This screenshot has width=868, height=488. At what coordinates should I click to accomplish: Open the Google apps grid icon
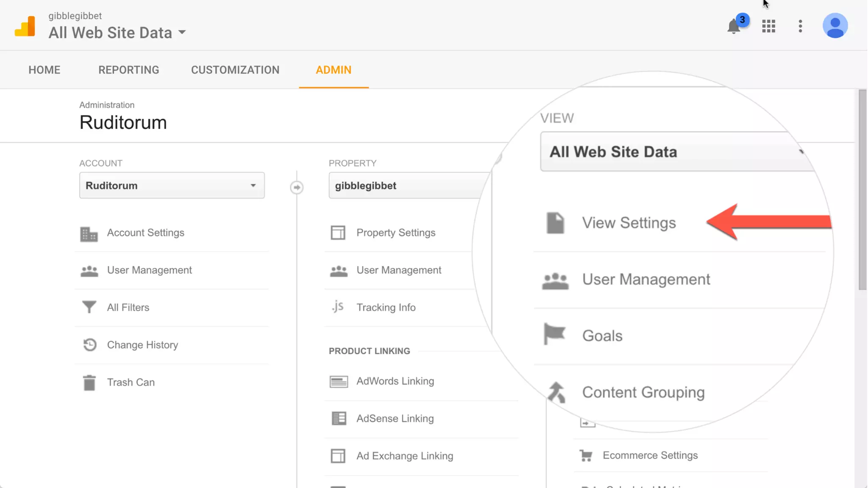768,26
